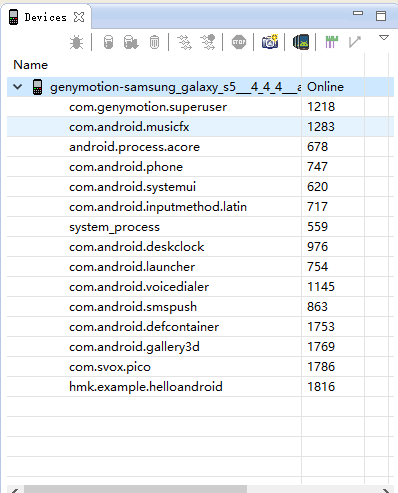Click PID value 1786

321,367
